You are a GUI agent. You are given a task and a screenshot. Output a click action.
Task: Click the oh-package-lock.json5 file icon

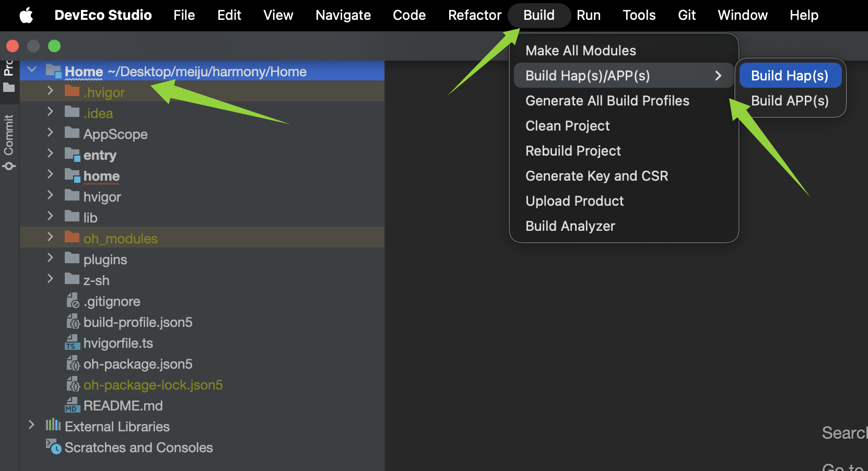click(73, 384)
